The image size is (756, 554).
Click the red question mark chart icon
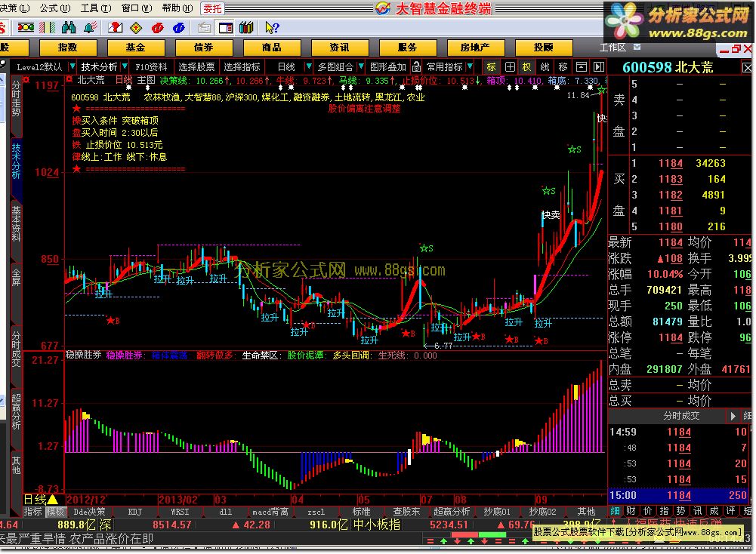click(115, 27)
